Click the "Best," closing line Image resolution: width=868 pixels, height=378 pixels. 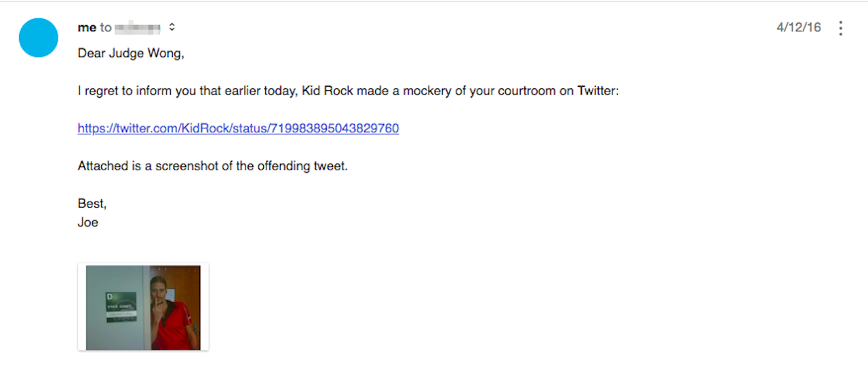92,204
